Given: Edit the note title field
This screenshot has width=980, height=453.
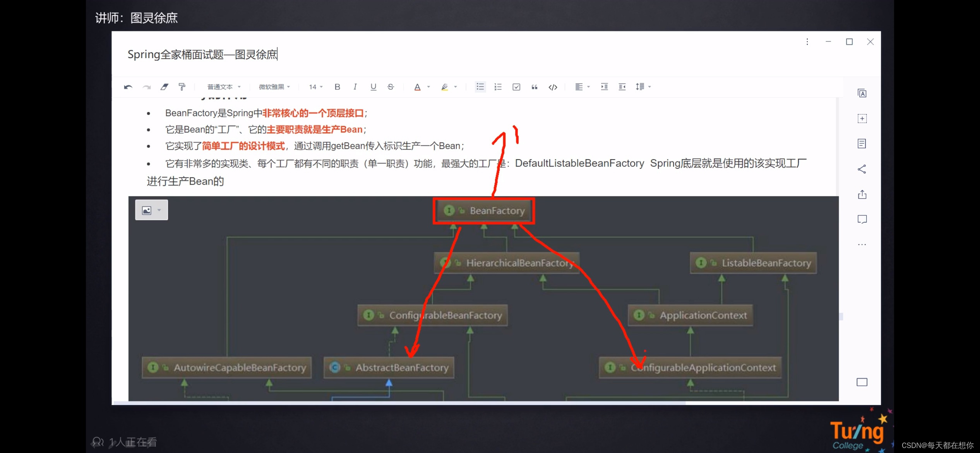Looking at the screenshot, I should coord(202,55).
